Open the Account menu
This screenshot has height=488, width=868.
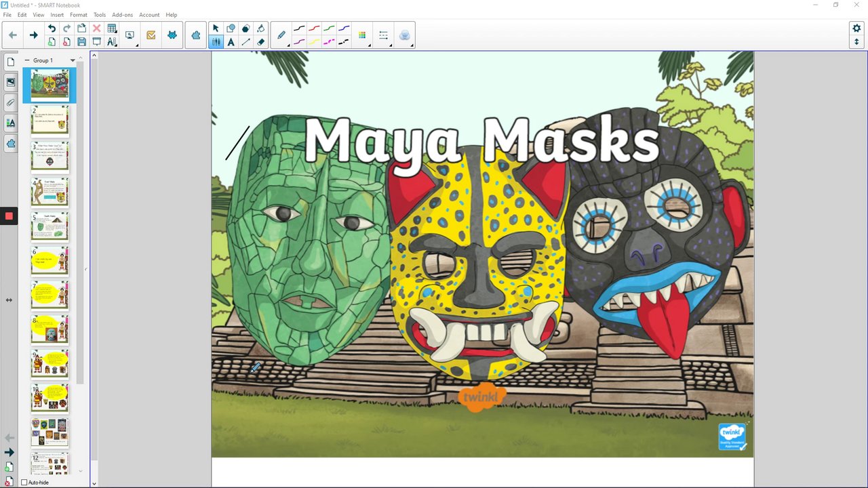click(x=149, y=15)
